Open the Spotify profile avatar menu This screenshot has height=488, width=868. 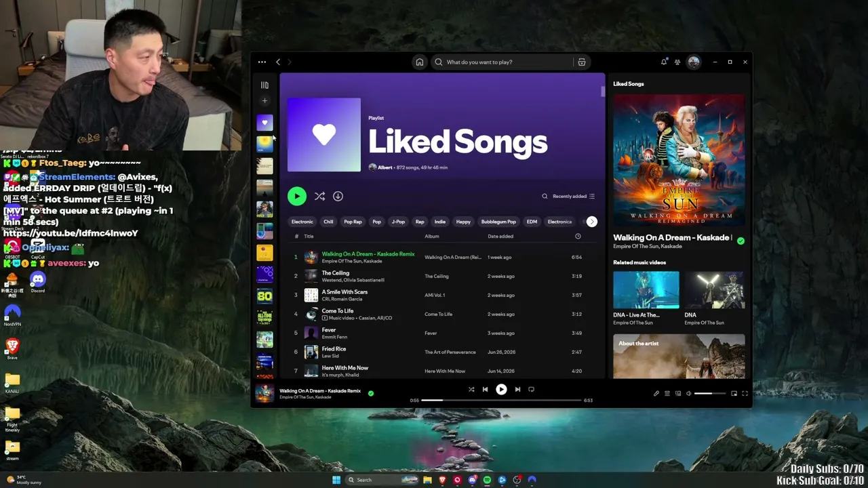[x=694, y=62]
